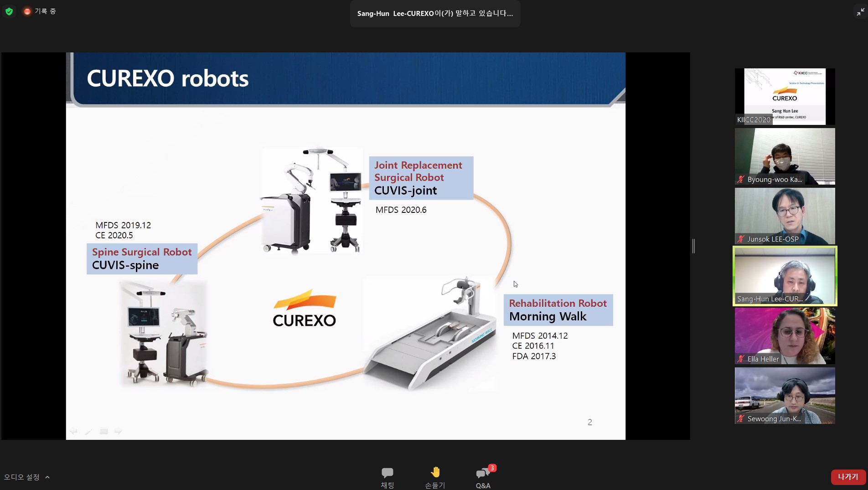The image size is (868, 490).
Task: Click the CUREXO logo in slide center
Action: point(304,308)
